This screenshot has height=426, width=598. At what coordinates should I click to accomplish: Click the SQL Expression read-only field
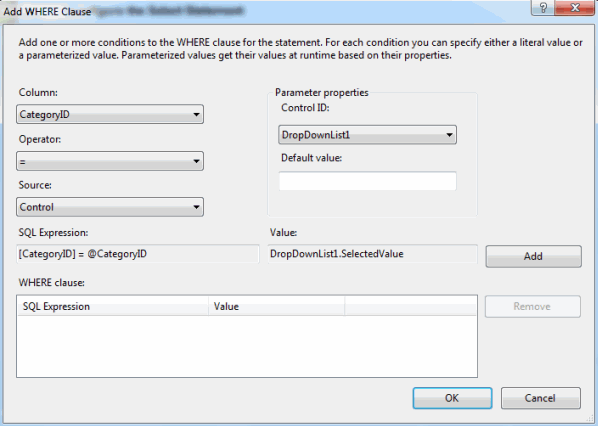(x=138, y=254)
